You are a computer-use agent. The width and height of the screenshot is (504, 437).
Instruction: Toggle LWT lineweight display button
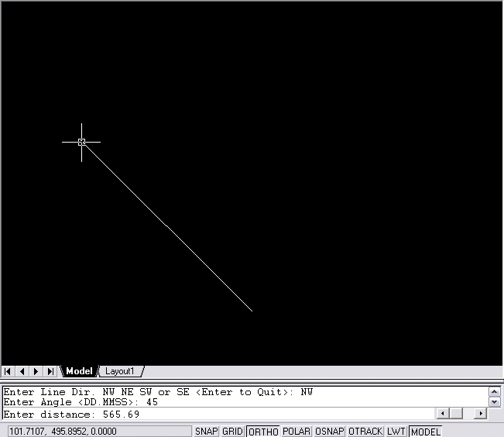(x=396, y=432)
